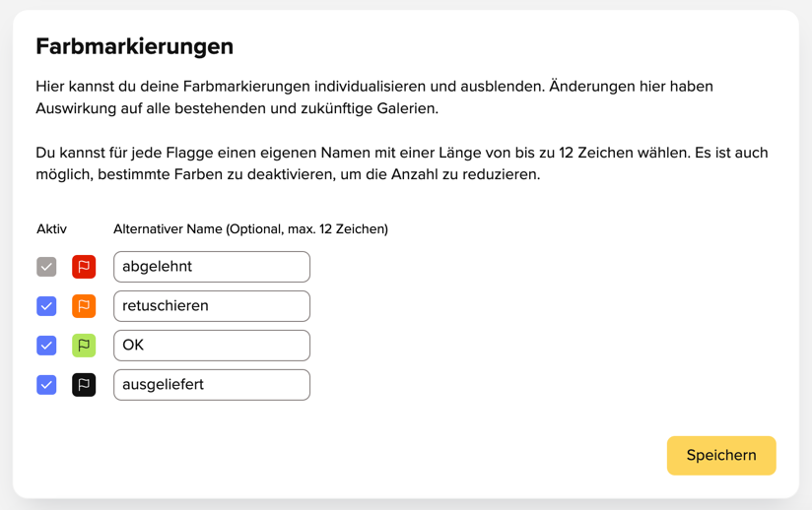
Task: Deactivate the ausgeliefert flag checkbox
Action: point(46,385)
